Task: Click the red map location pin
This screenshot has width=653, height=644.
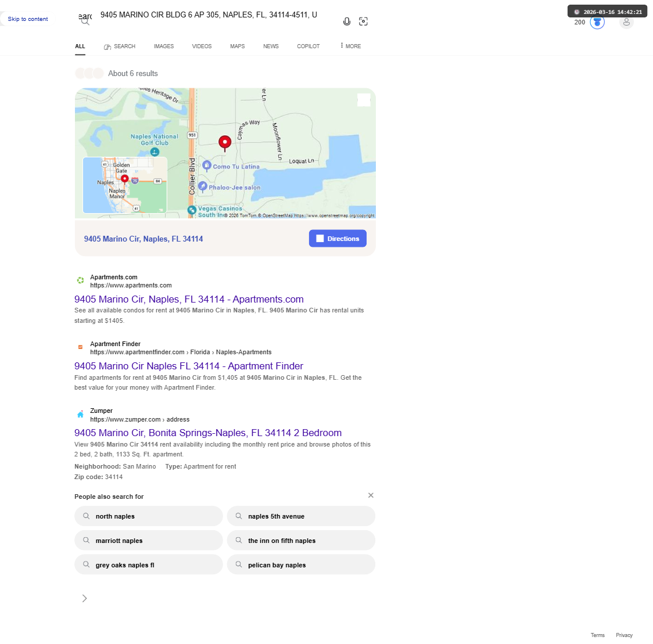Action: pyautogui.click(x=225, y=143)
